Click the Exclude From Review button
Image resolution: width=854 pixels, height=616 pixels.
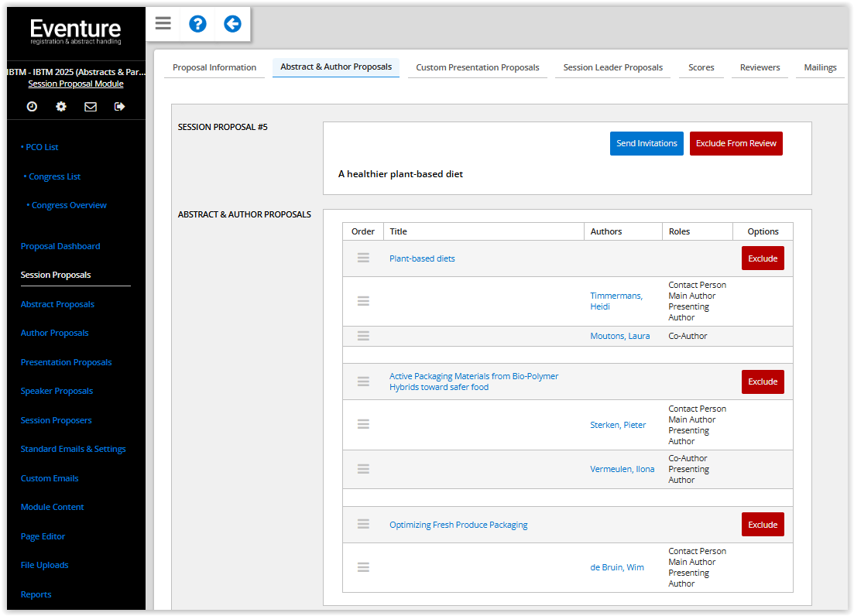tap(736, 143)
